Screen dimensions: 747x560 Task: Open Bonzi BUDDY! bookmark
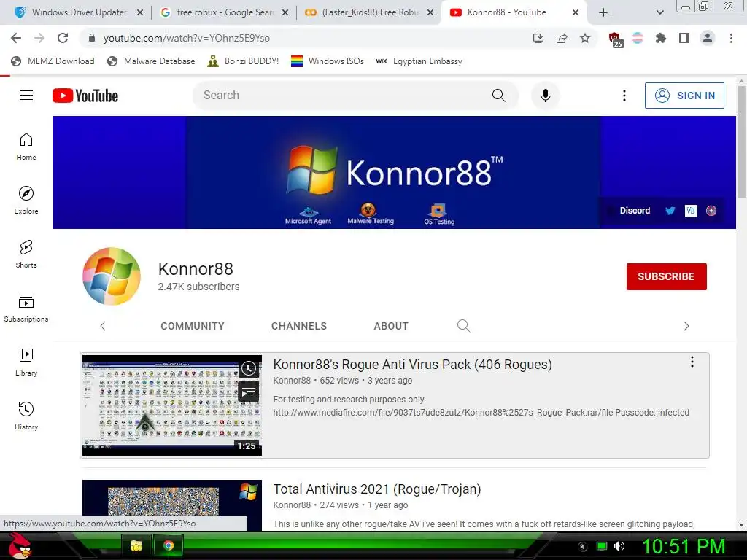243,61
